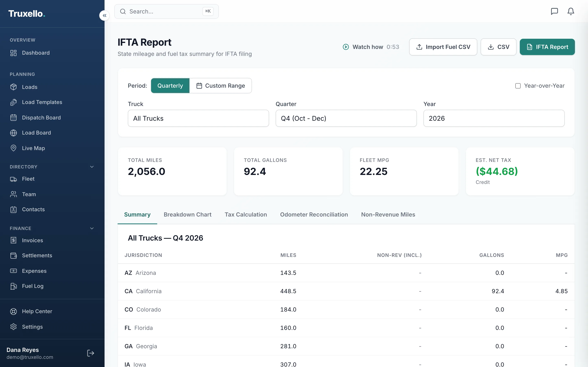Switch to the Tax Calculation tab
Viewport: 588px width, 367px height.
pyautogui.click(x=246, y=214)
